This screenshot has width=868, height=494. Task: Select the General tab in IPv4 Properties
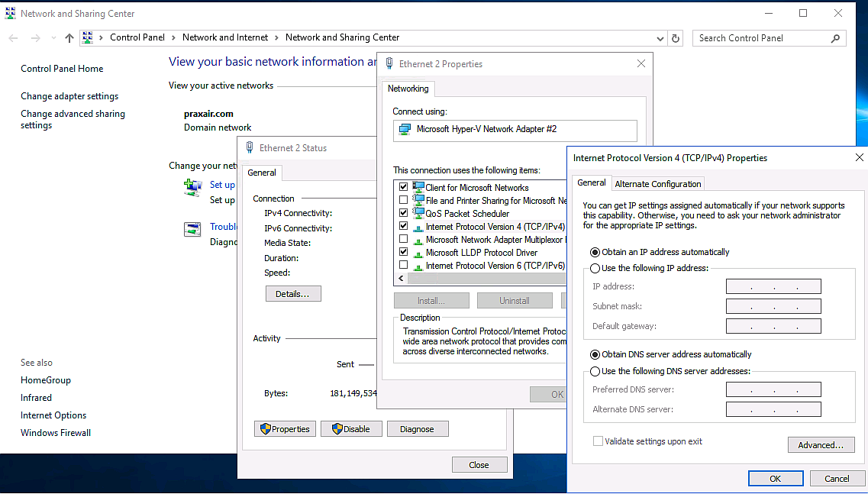click(591, 182)
